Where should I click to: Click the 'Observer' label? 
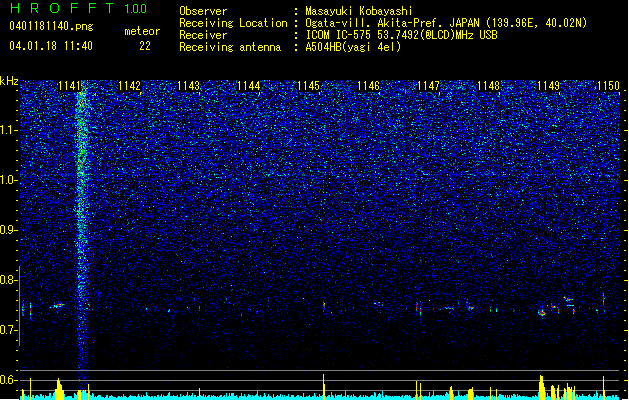click(x=203, y=11)
